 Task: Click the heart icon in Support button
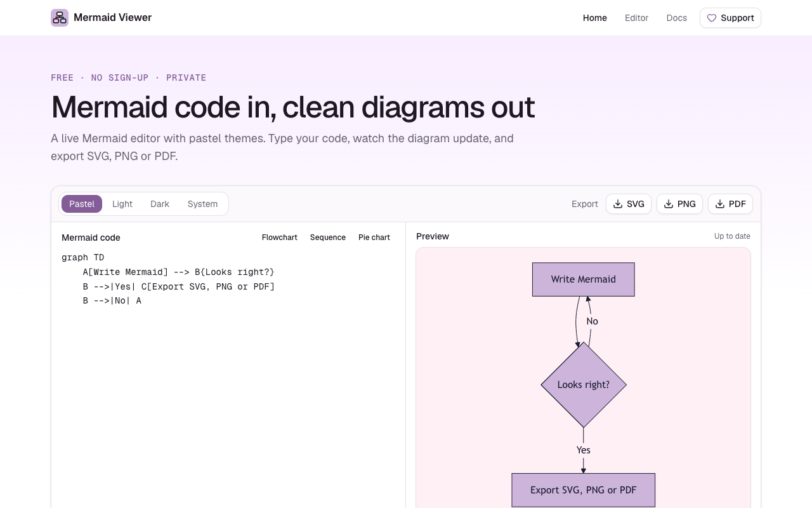pos(712,18)
